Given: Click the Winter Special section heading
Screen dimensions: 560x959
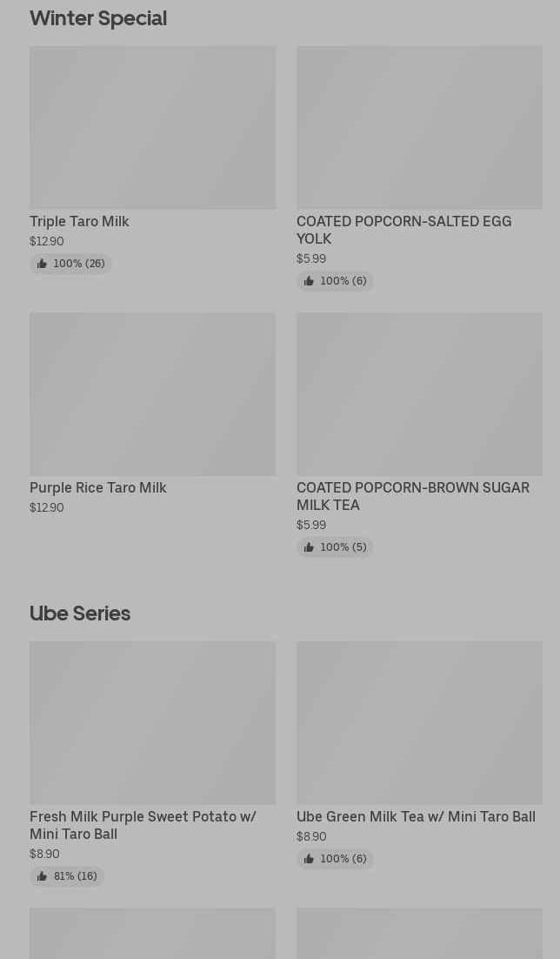Looking at the screenshot, I should click(x=98, y=18).
